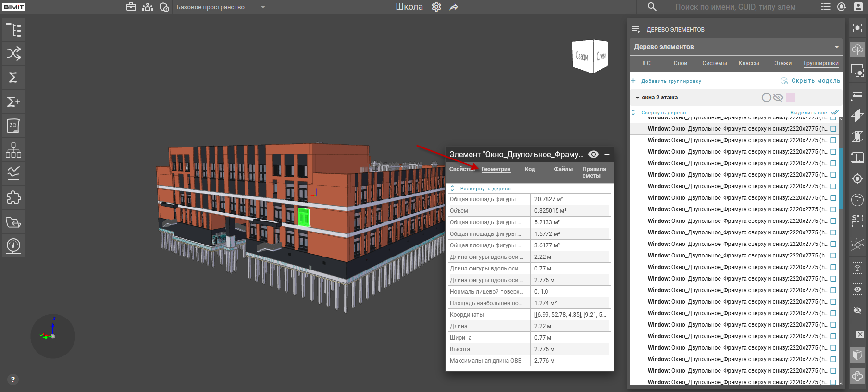Click Скрыть модель button
Viewport: 868px width, 392px height.
pyautogui.click(x=816, y=81)
